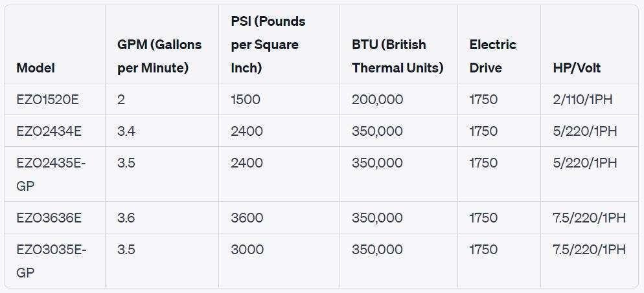
Task: Select the Electric Drive column header
Action: (492, 56)
